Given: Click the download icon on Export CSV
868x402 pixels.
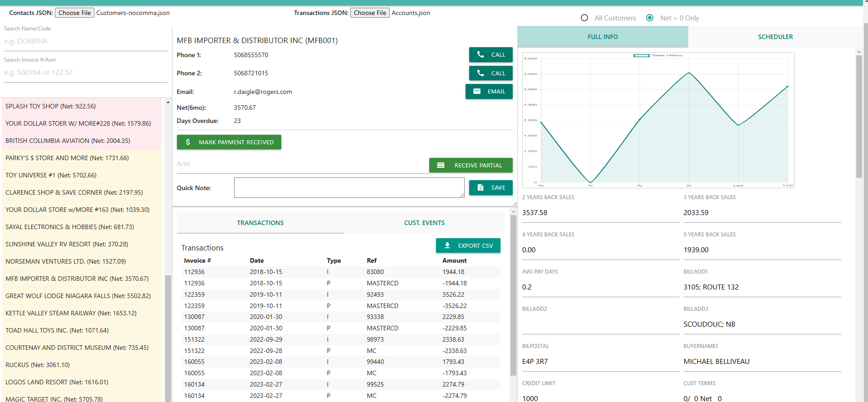Looking at the screenshot, I should tap(447, 245).
